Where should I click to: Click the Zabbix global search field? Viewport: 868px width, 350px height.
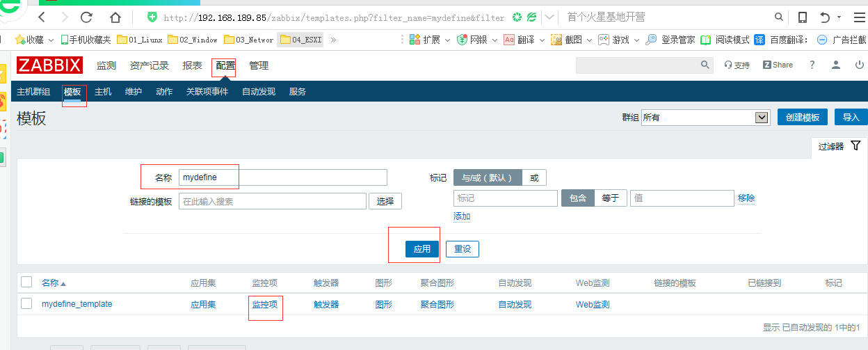pyautogui.click(x=638, y=65)
